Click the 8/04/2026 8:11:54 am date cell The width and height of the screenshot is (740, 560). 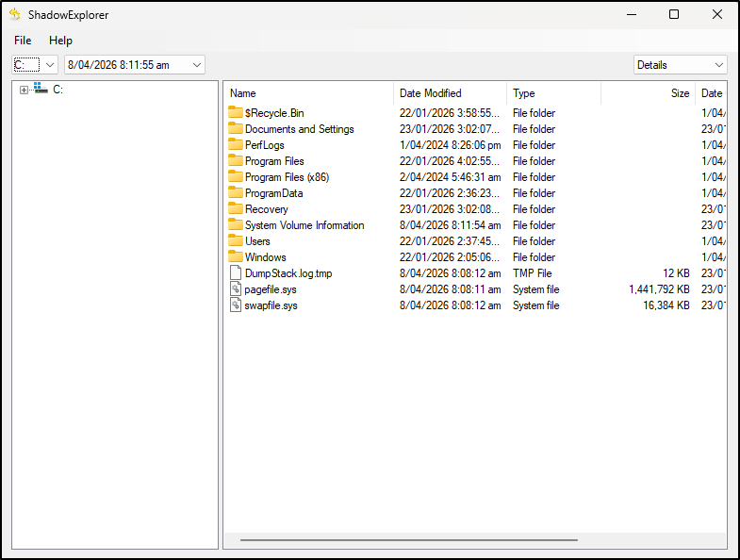click(451, 225)
